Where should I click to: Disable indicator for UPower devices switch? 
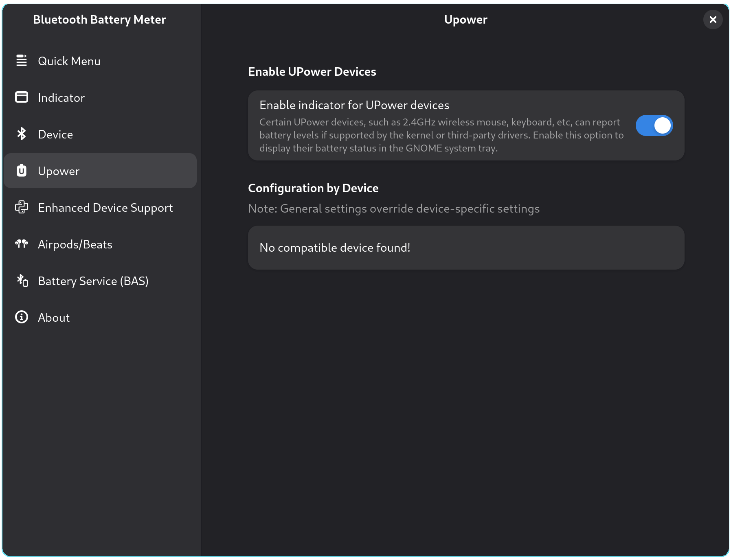click(654, 125)
